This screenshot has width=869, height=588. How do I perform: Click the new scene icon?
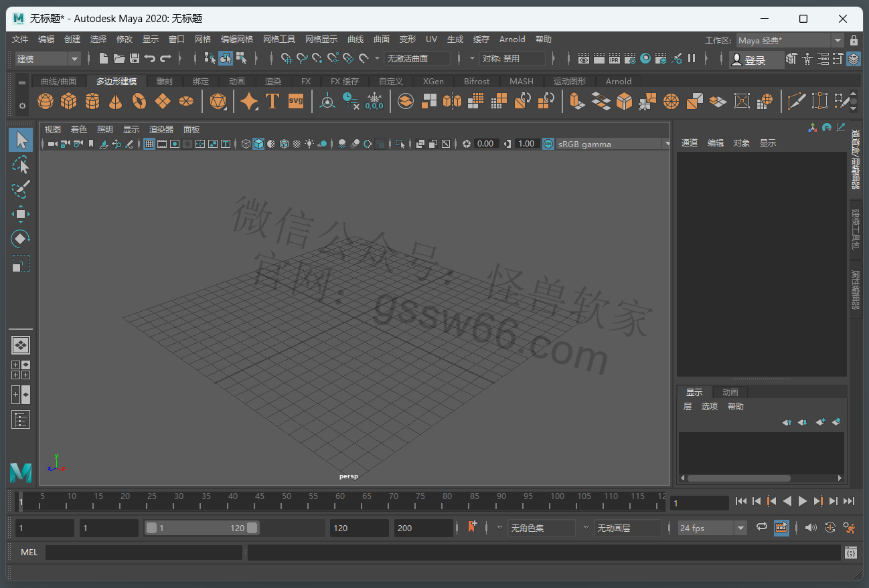point(103,59)
